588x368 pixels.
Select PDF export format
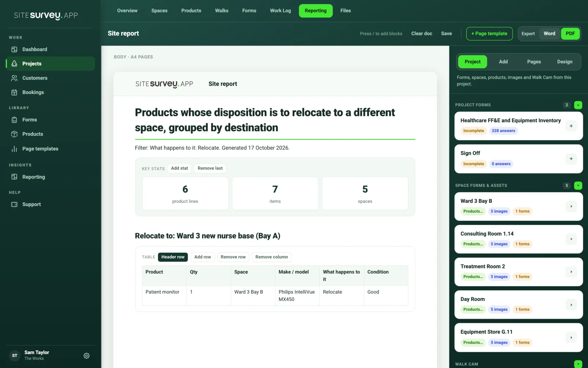pyautogui.click(x=570, y=33)
